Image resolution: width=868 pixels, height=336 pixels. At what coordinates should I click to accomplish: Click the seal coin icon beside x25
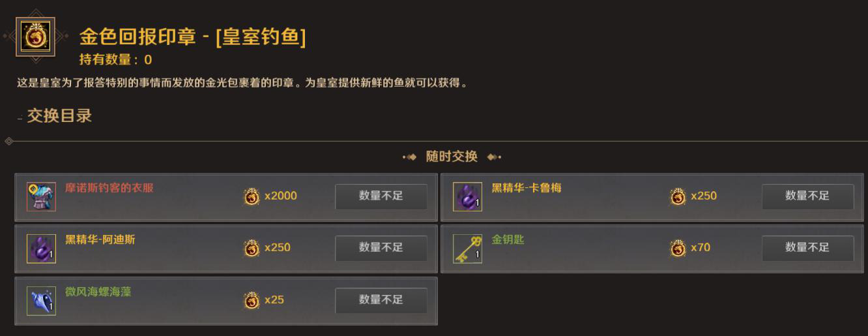point(252,301)
